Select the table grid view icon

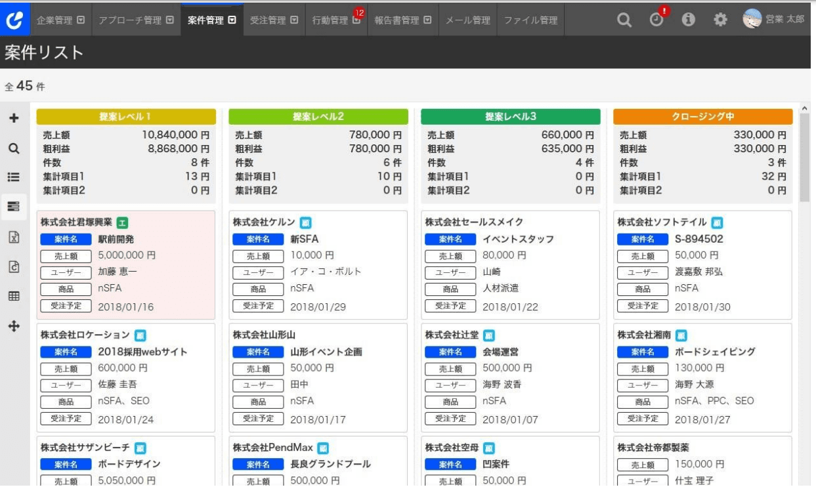pyautogui.click(x=12, y=295)
